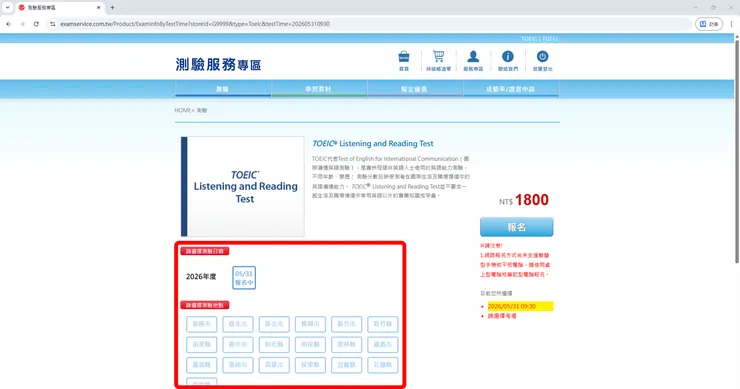This screenshot has height=389, width=740.
Task: Click the site information icon in address bar
Action: (x=52, y=24)
